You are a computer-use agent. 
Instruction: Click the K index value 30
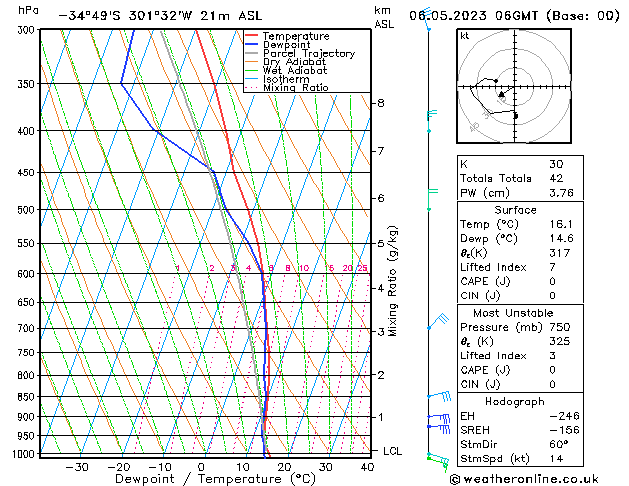(x=556, y=164)
